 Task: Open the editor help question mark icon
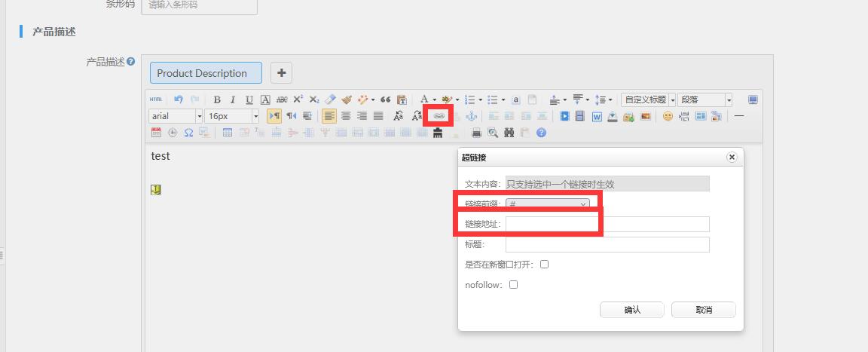(x=541, y=133)
